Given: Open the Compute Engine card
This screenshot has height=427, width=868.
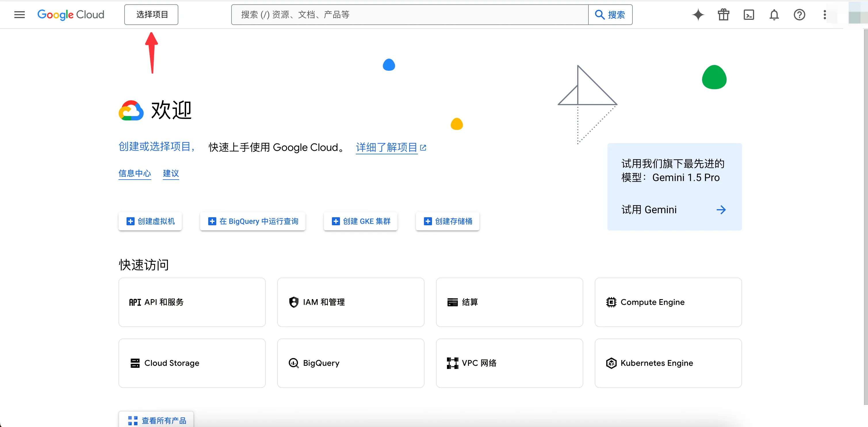Looking at the screenshot, I should (x=668, y=302).
